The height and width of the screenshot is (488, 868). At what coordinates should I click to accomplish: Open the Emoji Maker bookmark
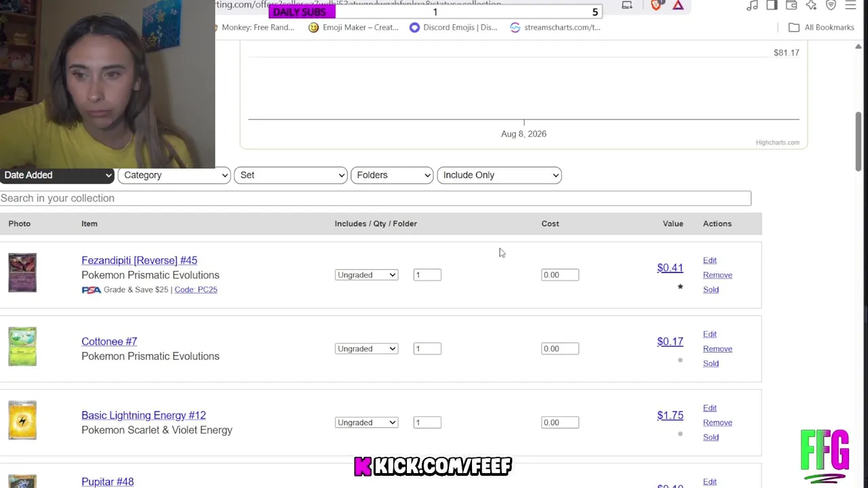pos(353,27)
